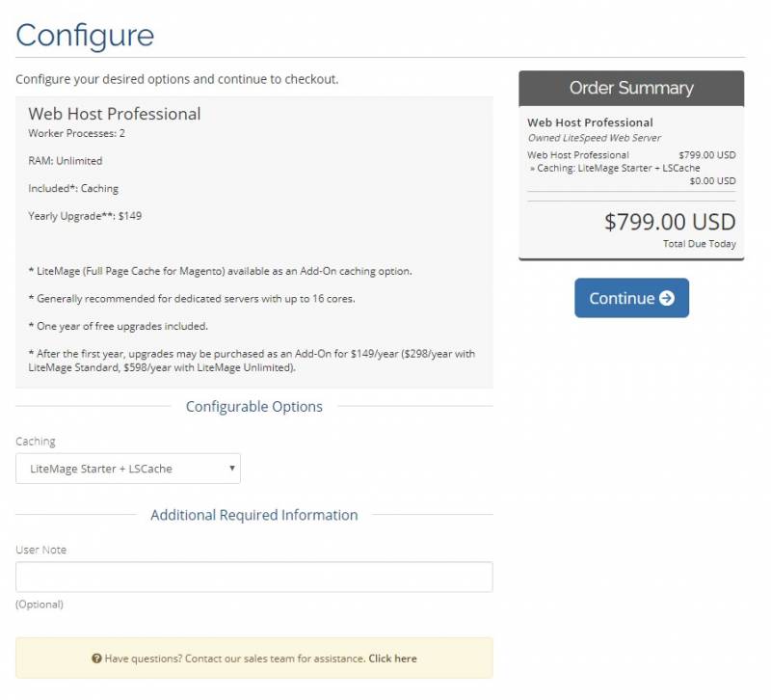Click the User Note field label
Screen dimensions: 771x700
[x=40, y=550]
